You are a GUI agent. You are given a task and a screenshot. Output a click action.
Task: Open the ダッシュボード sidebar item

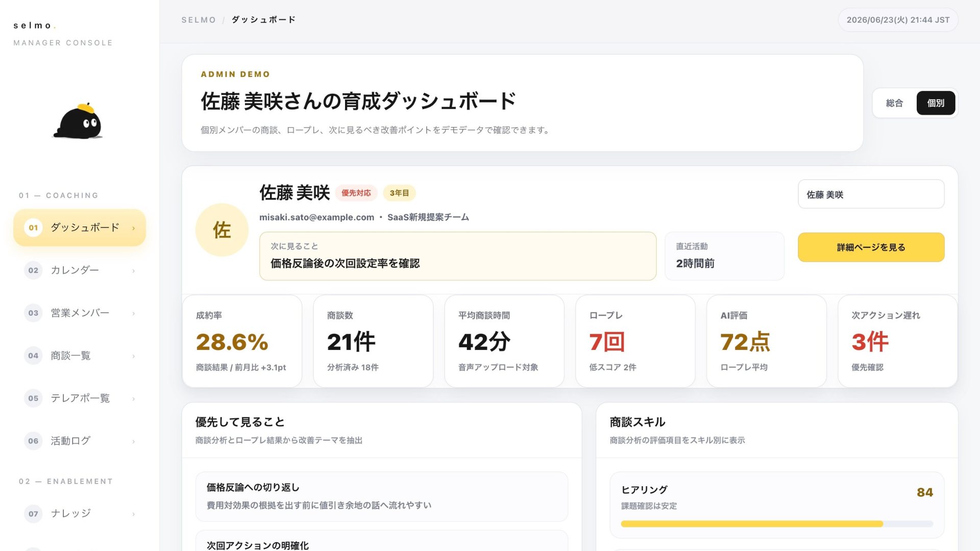click(x=80, y=228)
